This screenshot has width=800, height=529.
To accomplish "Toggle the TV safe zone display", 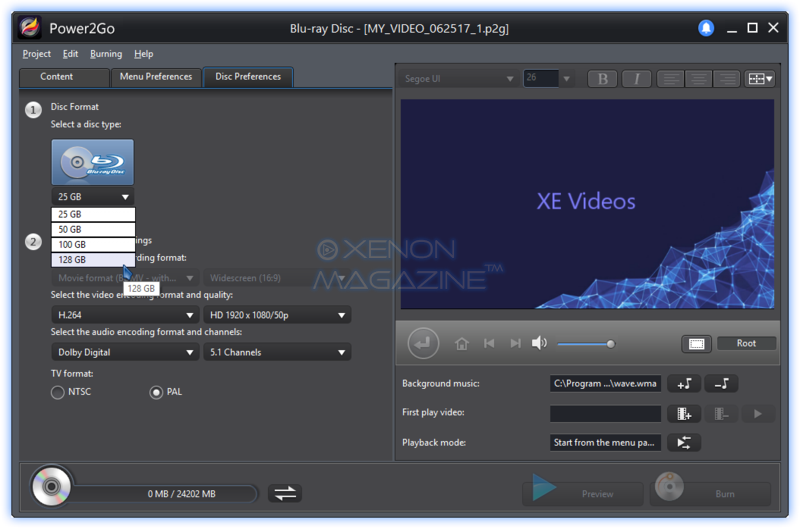I will [x=696, y=344].
